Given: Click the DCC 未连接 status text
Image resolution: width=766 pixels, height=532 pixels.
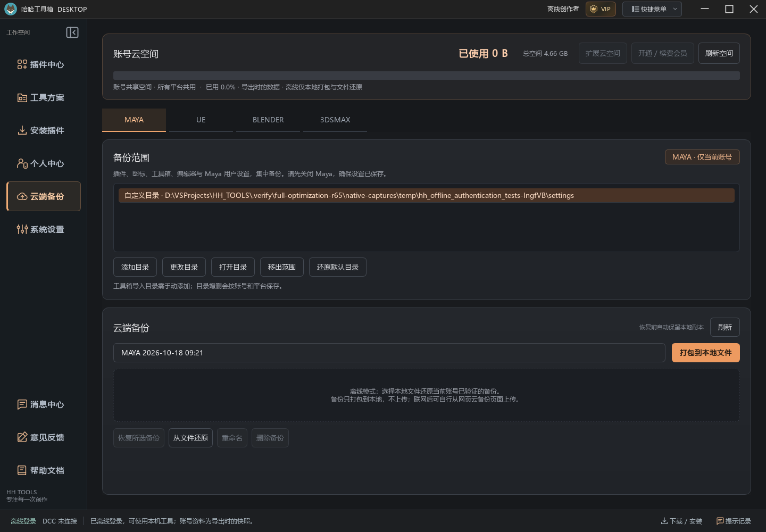Looking at the screenshot, I should coord(60,521).
